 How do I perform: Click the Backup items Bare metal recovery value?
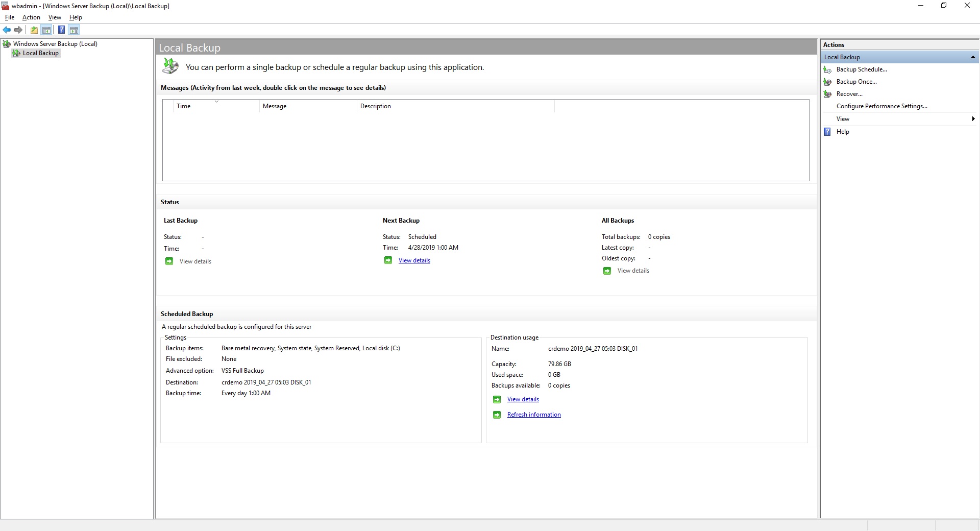point(310,348)
